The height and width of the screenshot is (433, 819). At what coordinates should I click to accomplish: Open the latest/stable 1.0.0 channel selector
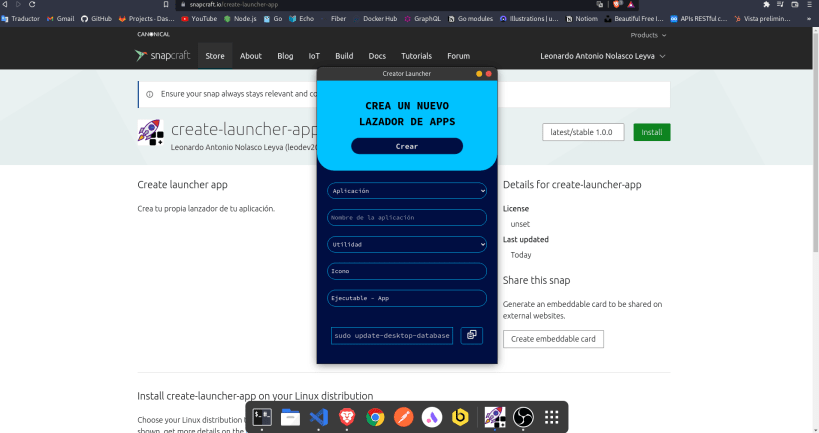[583, 132]
